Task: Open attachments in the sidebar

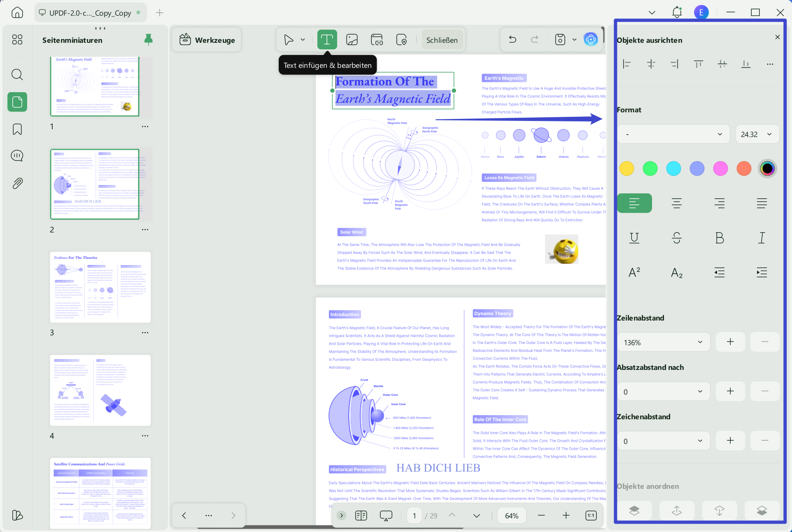Action: 17,184
